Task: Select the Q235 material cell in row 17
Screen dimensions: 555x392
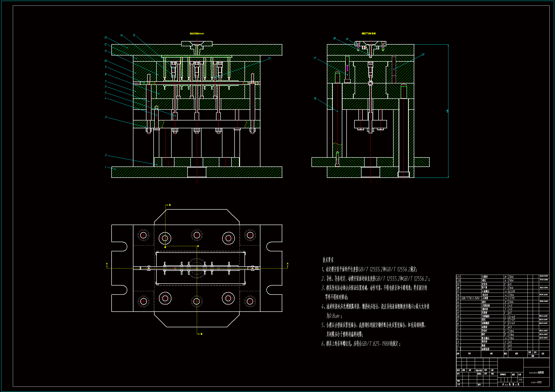Action: [x=512, y=291]
